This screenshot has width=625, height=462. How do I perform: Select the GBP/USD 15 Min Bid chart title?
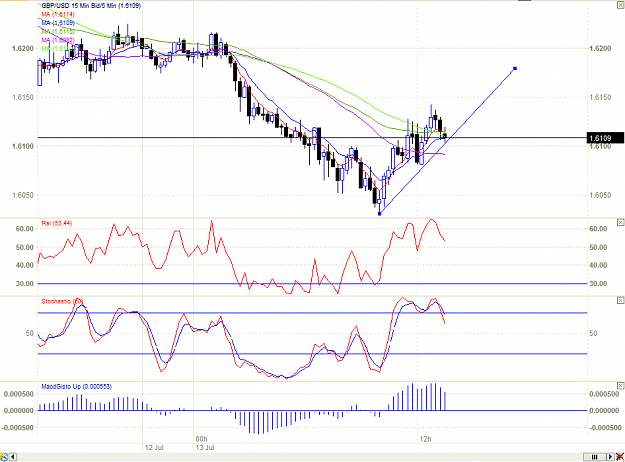[x=91, y=6]
